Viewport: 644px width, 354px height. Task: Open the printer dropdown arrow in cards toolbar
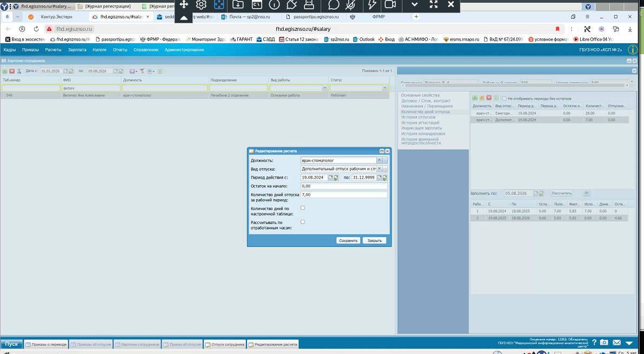coord(154,71)
